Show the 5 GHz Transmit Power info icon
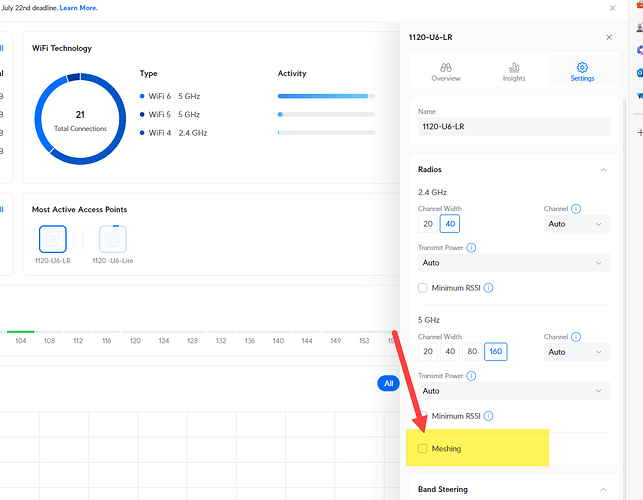Image resolution: width=643 pixels, height=500 pixels. [471, 376]
